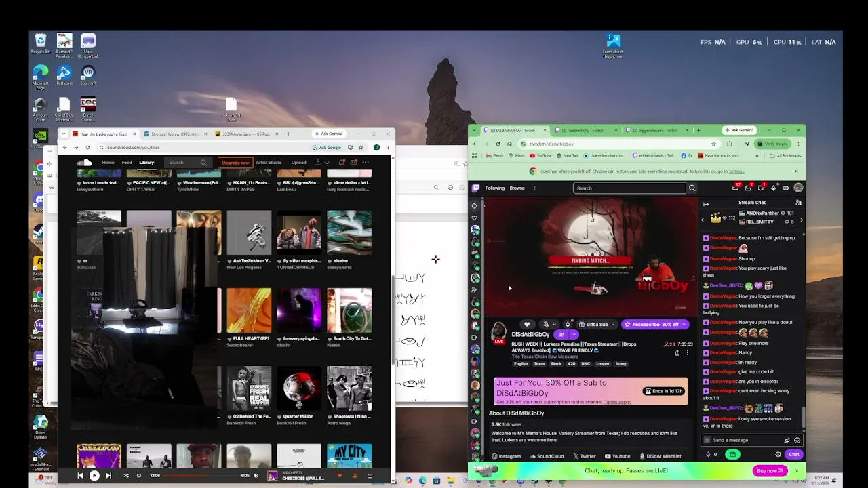Click the SoundCloud logo in the header
Image resolution: width=868 pixels, height=488 pixels.
point(84,163)
